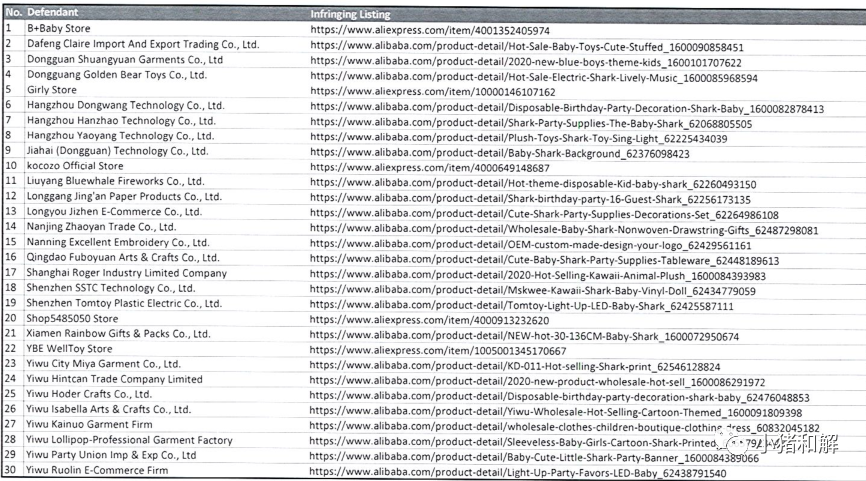Viewport: 866px width, 481px height.
Task: Open the Shark-Party-Supplies-The-Baby-Shark listing link
Action: click(531, 124)
